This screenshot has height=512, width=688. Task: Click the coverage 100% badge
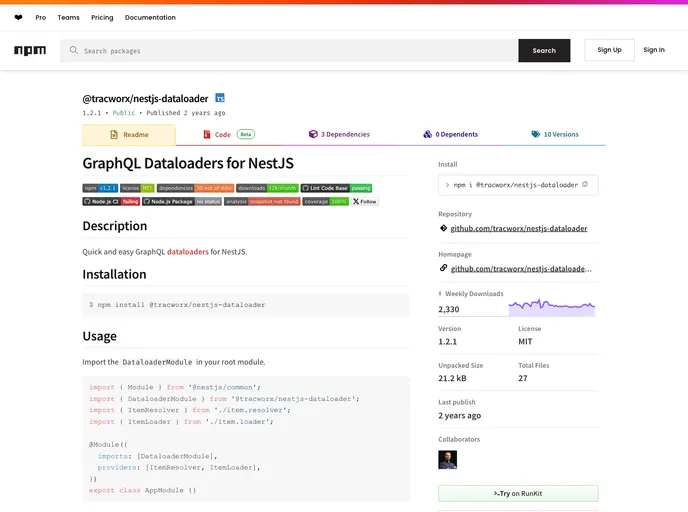[326, 201]
